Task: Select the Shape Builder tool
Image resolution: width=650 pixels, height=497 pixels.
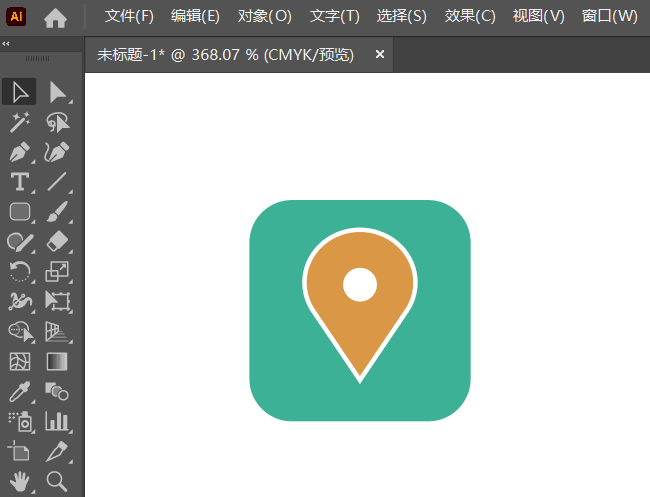Action: point(20,332)
